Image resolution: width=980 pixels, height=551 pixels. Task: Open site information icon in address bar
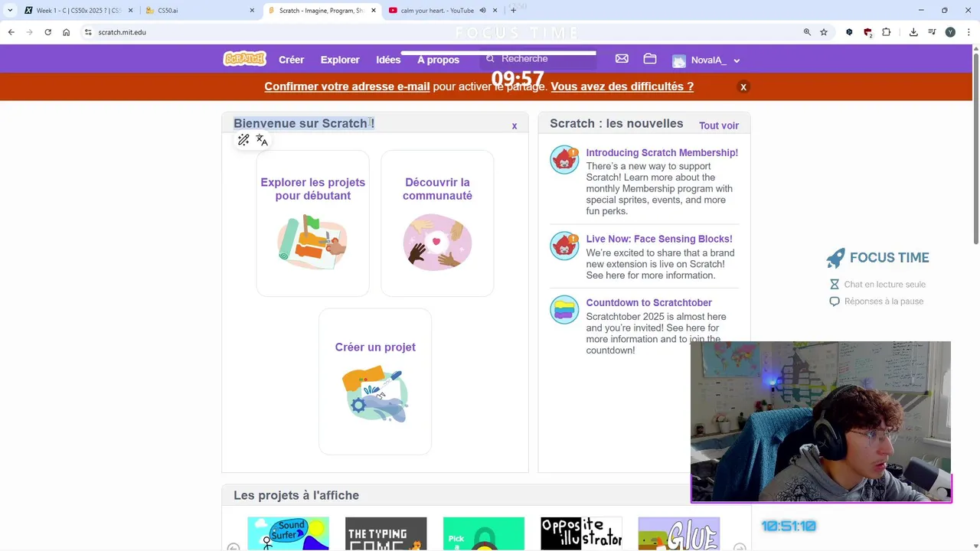coord(88,32)
